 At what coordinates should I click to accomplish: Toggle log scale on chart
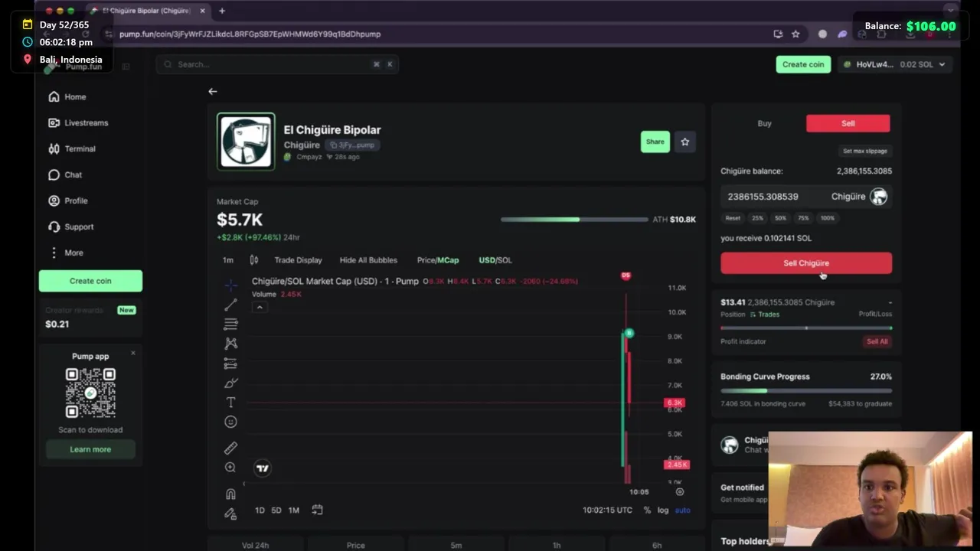point(663,510)
